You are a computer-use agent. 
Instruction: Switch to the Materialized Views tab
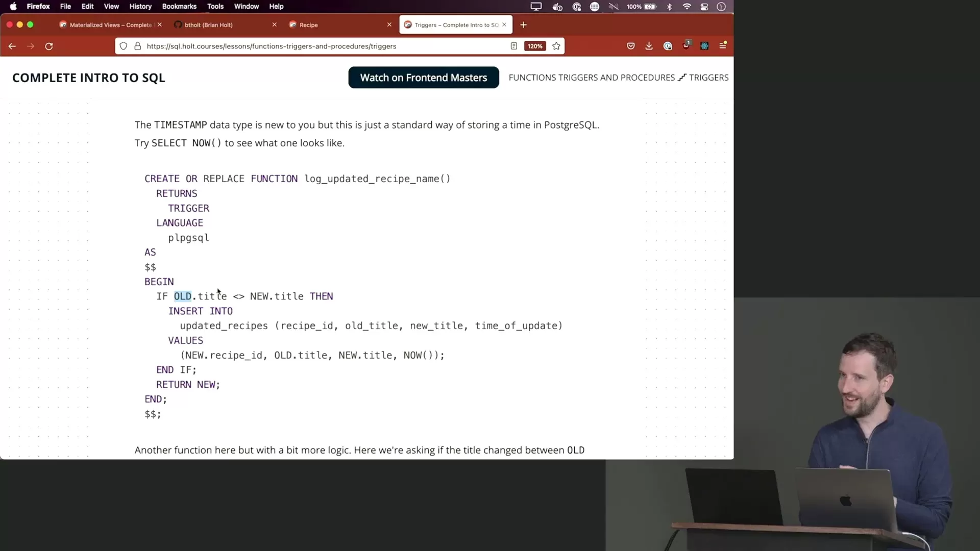pyautogui.click(x=110, y=24)
